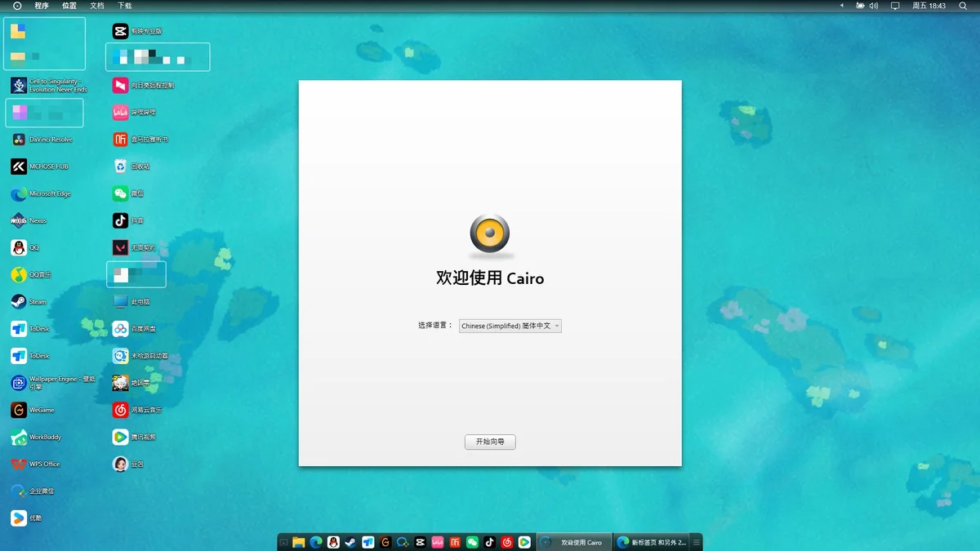Click the File Explorer folder in the taskbar

299,542
